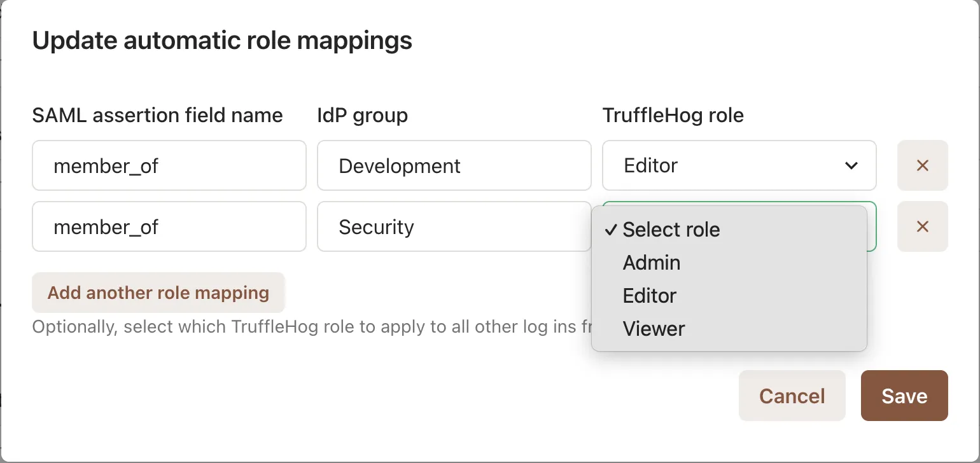Screen dimensions: 980x463
Task: Open the Editor role dropdown for Development
Action: click(739, 165)
